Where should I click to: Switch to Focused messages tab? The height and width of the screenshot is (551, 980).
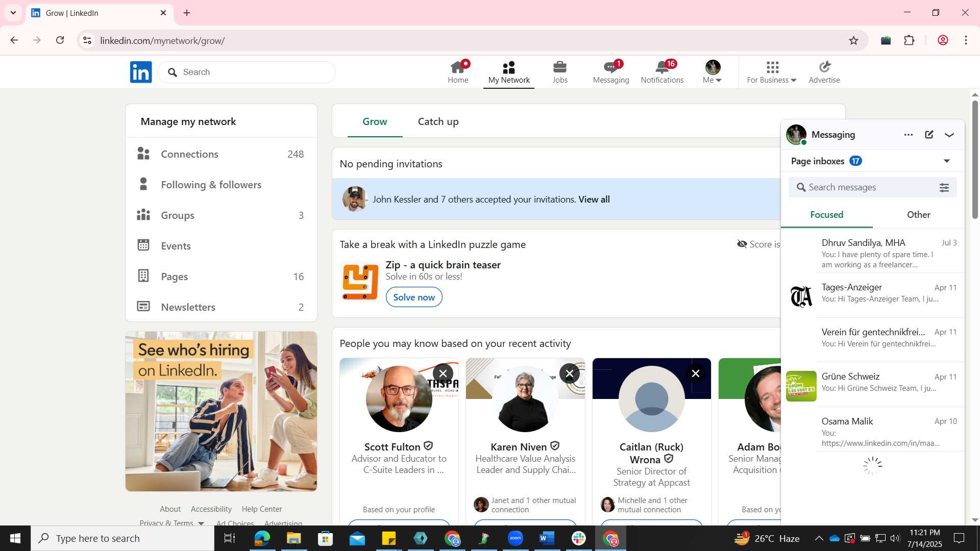tap(826, 215)
